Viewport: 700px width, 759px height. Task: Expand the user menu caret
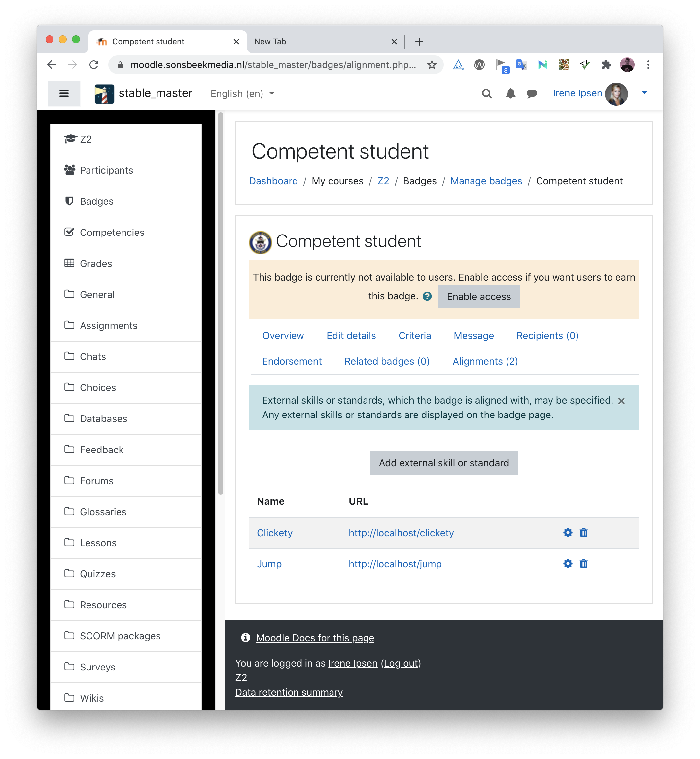click(x=644, y=93)
